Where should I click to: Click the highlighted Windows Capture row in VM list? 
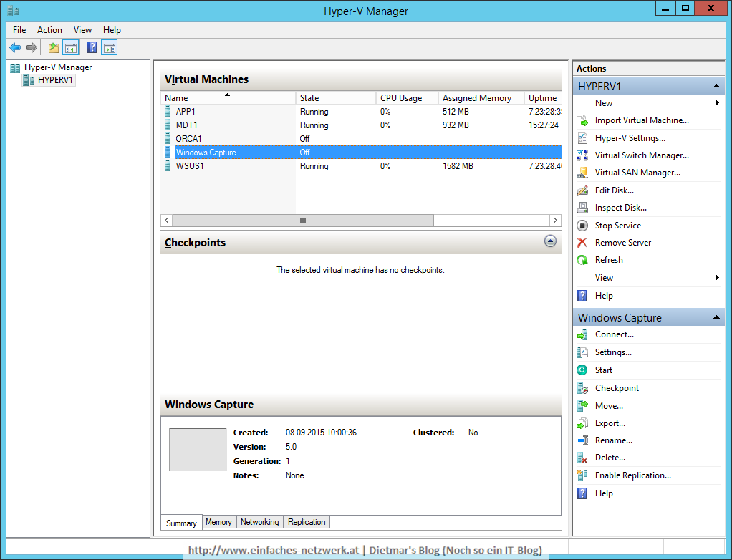(361, 153)
